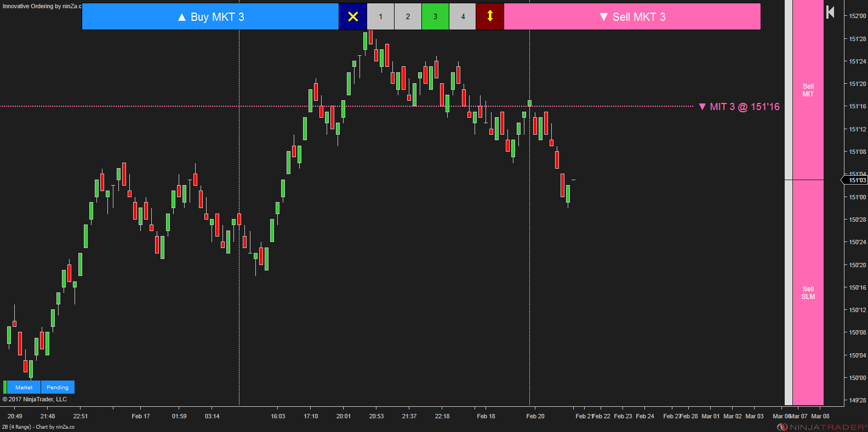Click the MIT 3 @ 151'16 order label

coord(744,107)
